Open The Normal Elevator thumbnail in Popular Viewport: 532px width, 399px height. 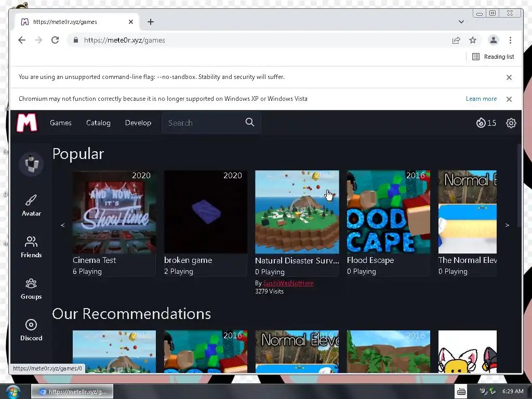[468, 212]
